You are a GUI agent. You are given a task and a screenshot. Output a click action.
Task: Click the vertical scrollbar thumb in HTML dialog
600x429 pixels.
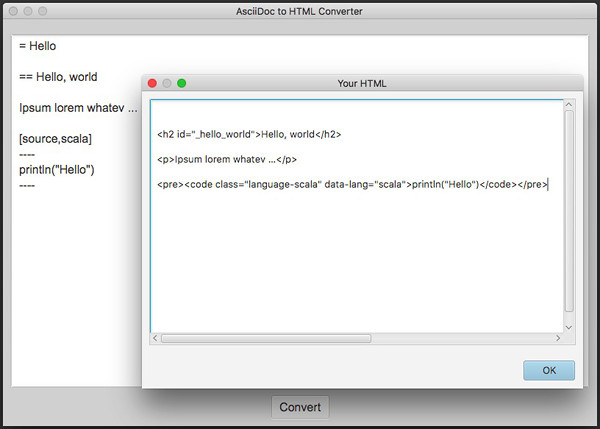tap(569, 211)
